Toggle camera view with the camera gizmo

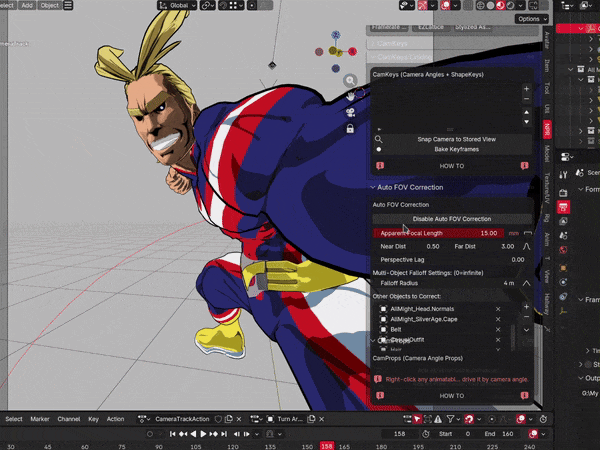point(350,112)
